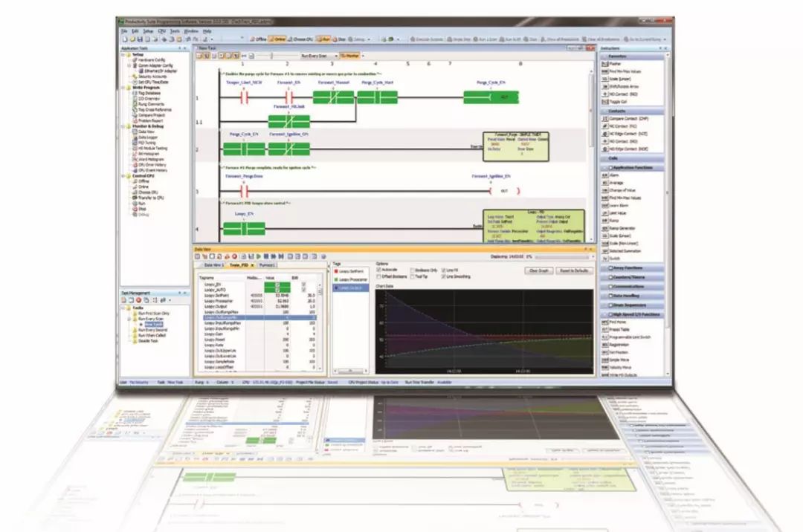Click Show All Breakpoints in toolbar
803x532 pixels.
(561, 39)
